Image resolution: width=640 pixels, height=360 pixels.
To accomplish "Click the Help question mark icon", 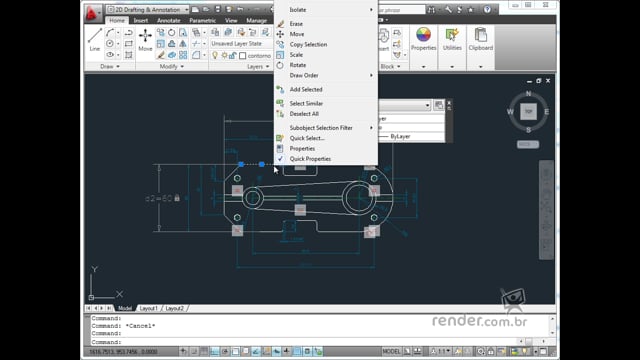I will 487,9.
